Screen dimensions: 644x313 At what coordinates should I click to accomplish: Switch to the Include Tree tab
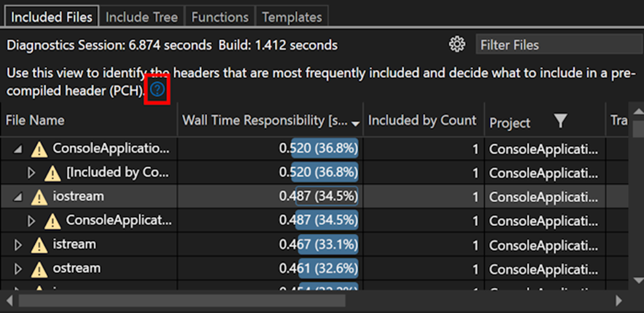[x=142, y=17]
